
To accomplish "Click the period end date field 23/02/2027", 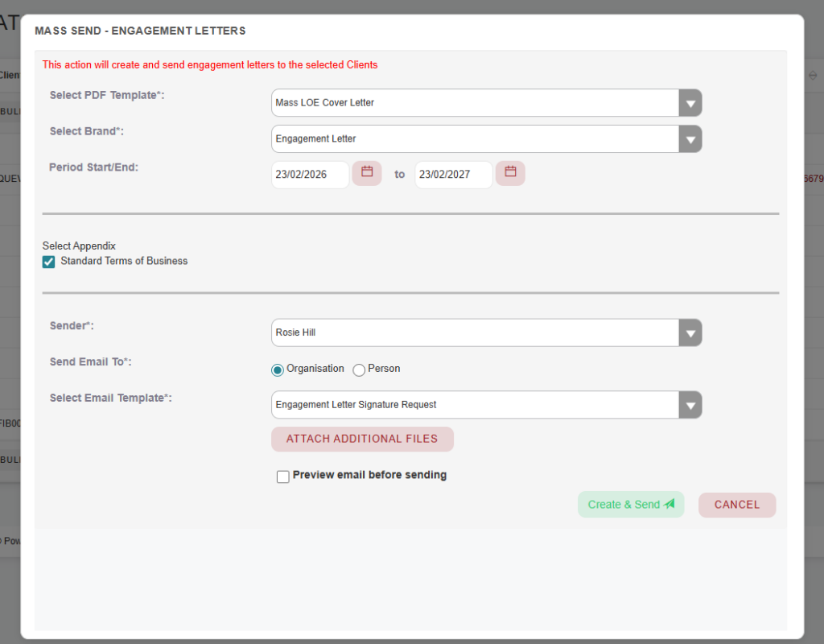I will [453, 175].
